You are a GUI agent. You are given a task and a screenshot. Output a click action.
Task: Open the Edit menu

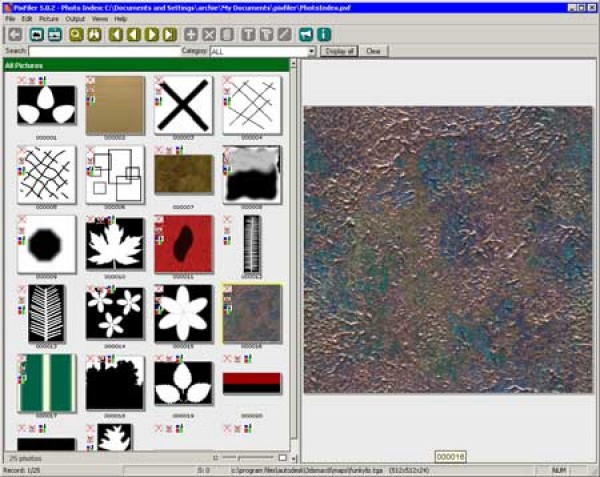[x=26, y=19]
